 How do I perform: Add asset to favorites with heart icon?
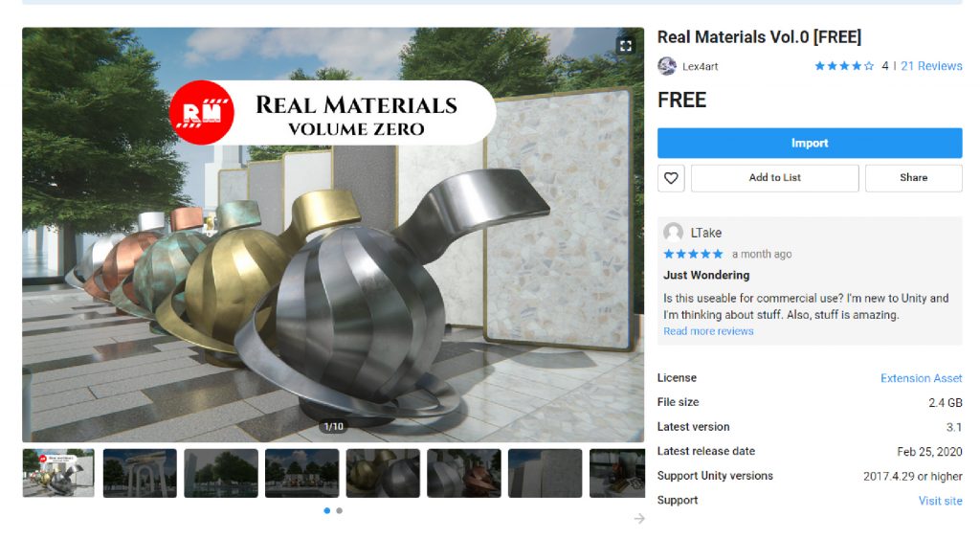click(671, 178)
